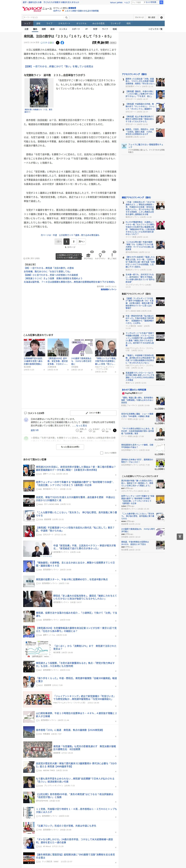Share the article on X
Image resolution: width=186 pixels, height=868 pixels.
[x=57, y=43]
